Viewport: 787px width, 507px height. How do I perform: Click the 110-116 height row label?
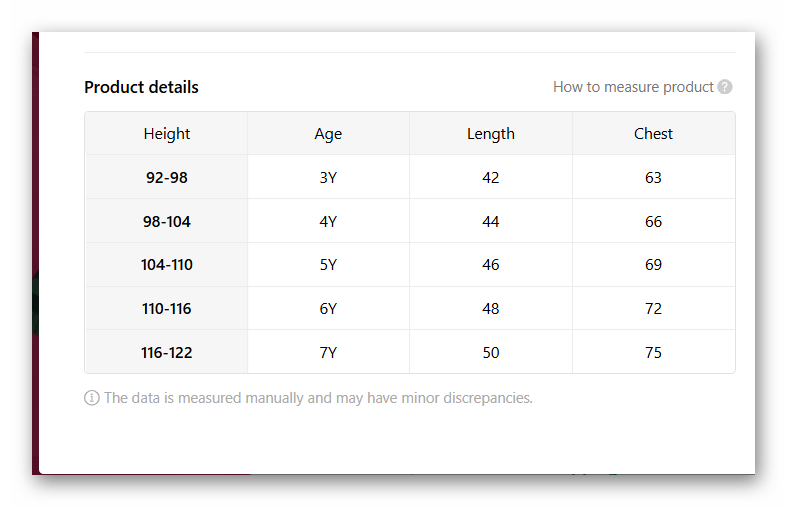coord(167,309)
